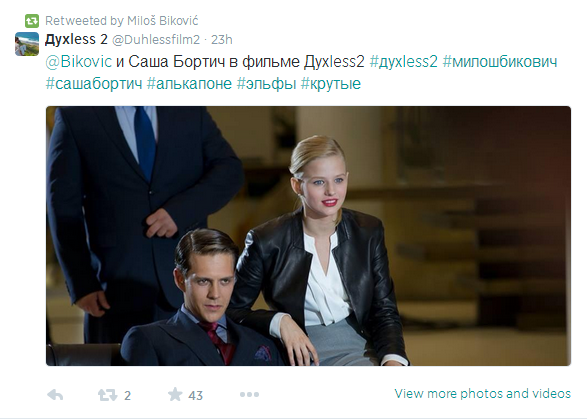Open the Духless 2 account name
The width and height of the screenshot is (587, 419).
76,39
